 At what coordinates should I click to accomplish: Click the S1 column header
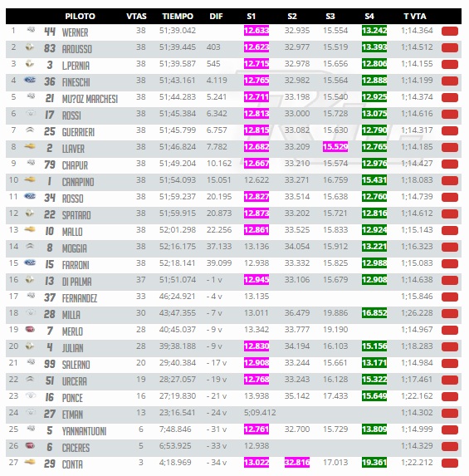tap(252, 17)
